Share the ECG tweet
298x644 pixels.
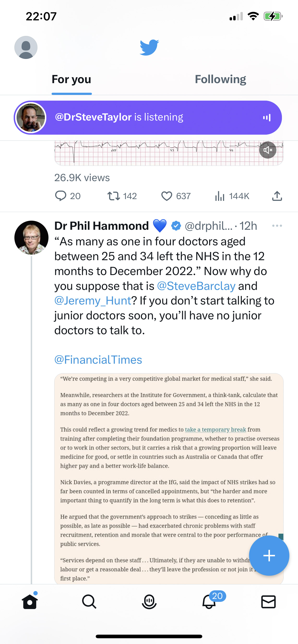(x=277, y=196)
